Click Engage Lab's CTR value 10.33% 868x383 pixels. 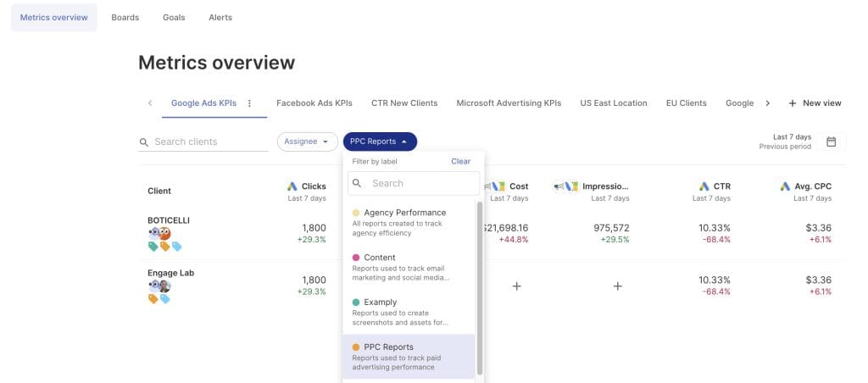(714, 280)
